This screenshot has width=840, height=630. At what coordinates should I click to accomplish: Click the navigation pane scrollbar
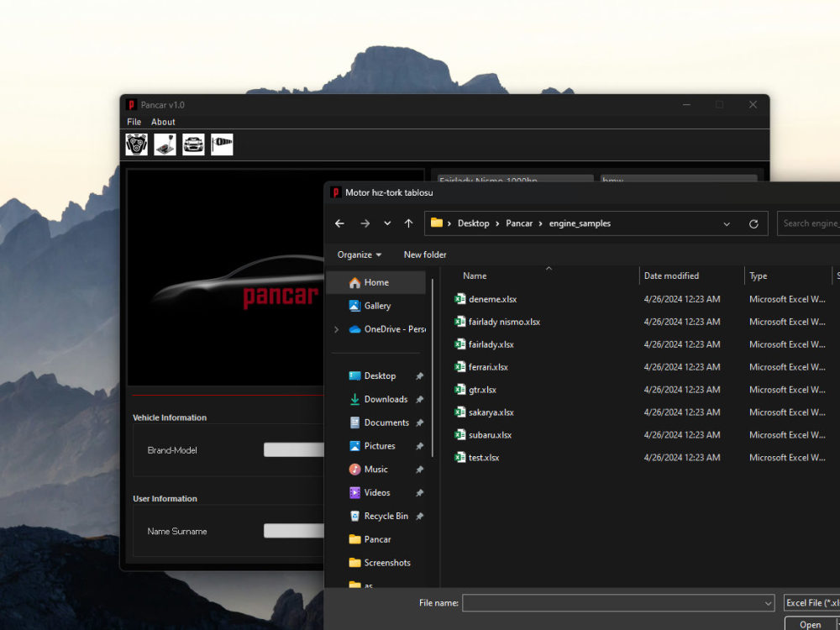pyautogui.click(x=433, y=369)
